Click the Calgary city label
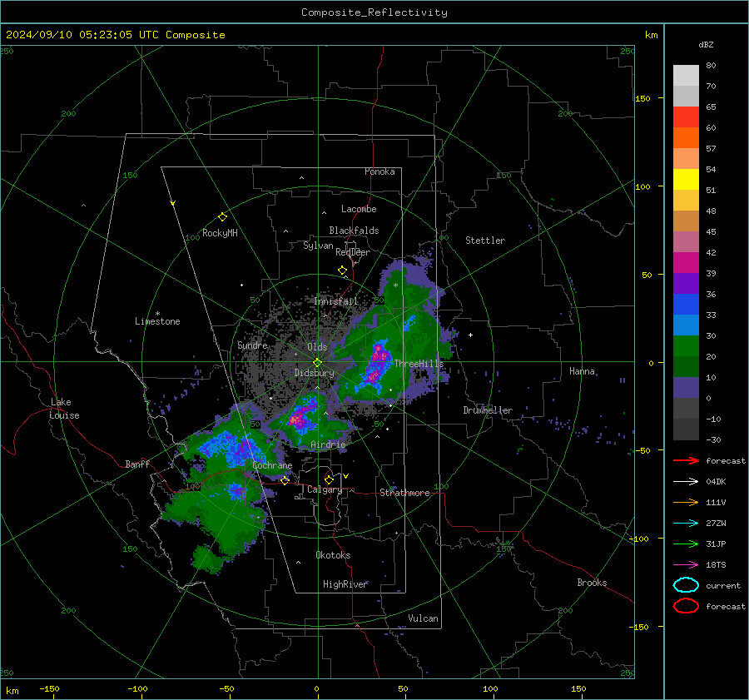Viewport: 749px width, 700px height. click(x=325, y=489)
